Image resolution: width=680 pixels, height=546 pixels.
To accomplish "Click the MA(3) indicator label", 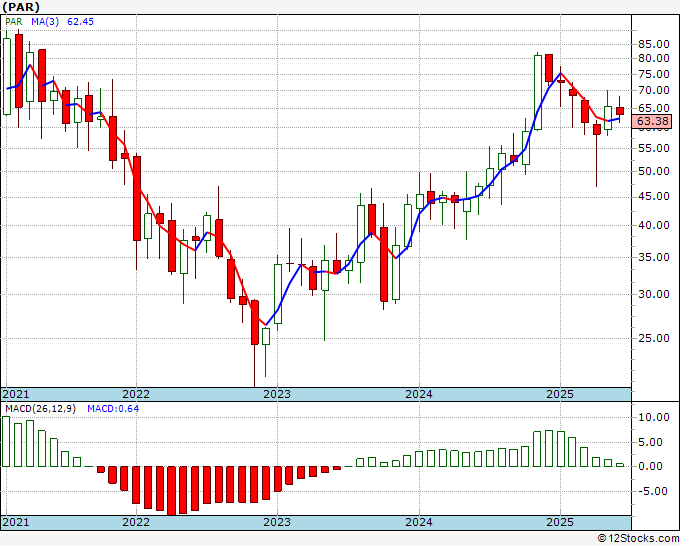I will tap(45, 22).
